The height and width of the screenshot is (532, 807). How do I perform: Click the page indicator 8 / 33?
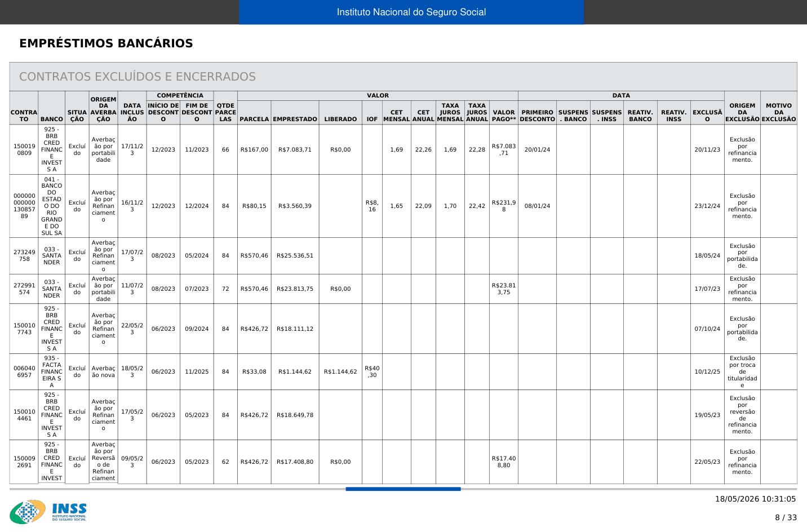point(786,517)
